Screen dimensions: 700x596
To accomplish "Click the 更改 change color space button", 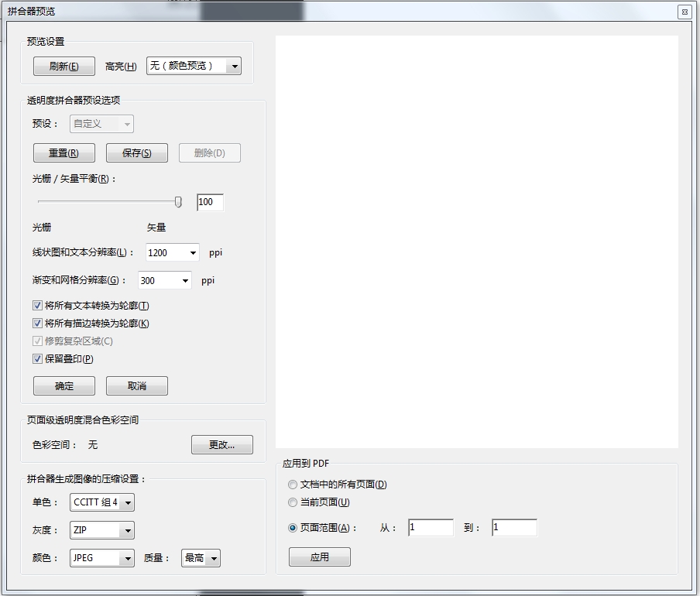I will click(x=222, y=444).
